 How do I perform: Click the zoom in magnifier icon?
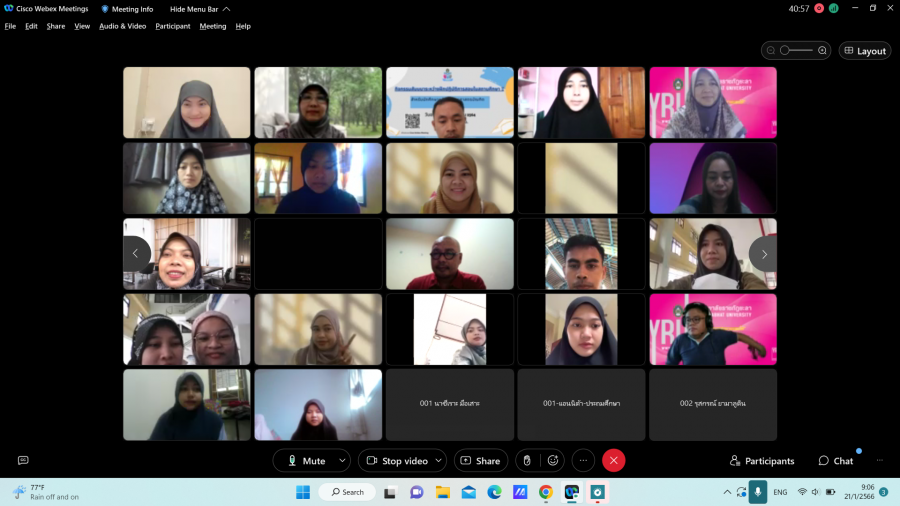(x=822, y=50)
